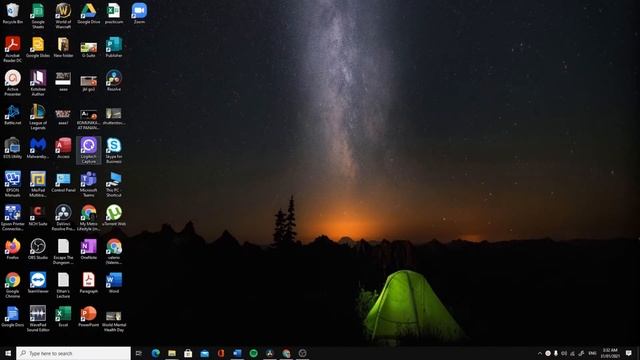Launch Google Sheets from the desktop
The image size is (640, 360).
tap(38, 16)
